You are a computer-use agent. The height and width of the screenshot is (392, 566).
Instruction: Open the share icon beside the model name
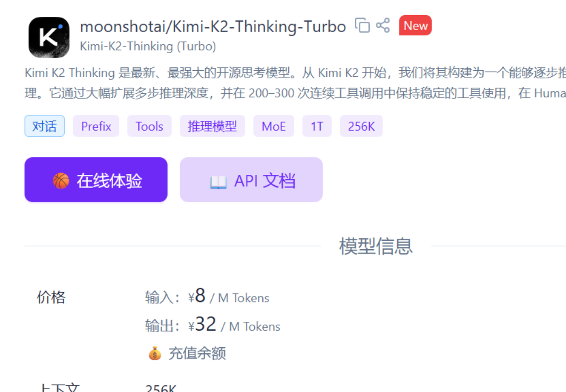[383, 25]
